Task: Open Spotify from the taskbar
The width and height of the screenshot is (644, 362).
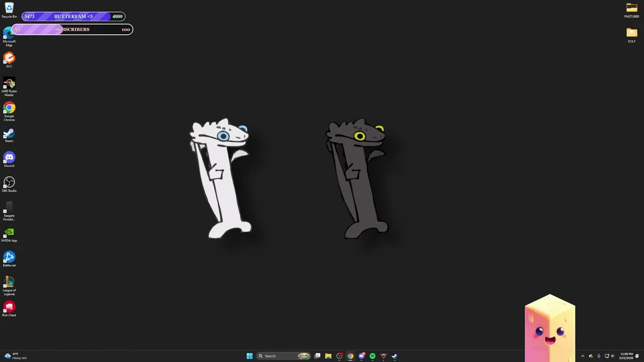Action: (372, 356)
